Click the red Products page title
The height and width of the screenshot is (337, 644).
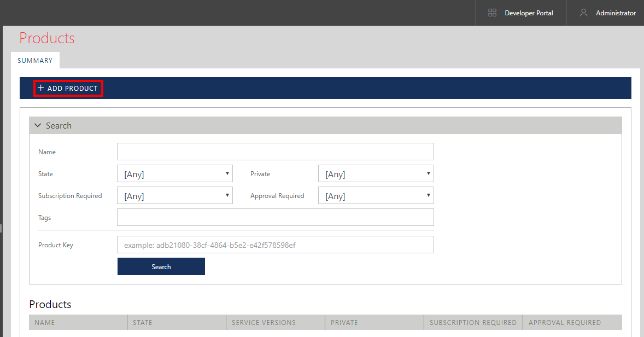point(47,38)
